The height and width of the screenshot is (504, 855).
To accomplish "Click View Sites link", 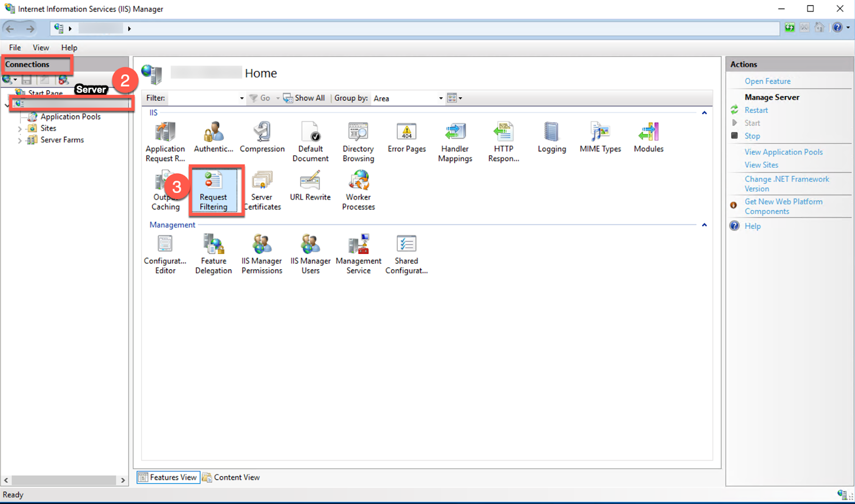I will point(761,165).
